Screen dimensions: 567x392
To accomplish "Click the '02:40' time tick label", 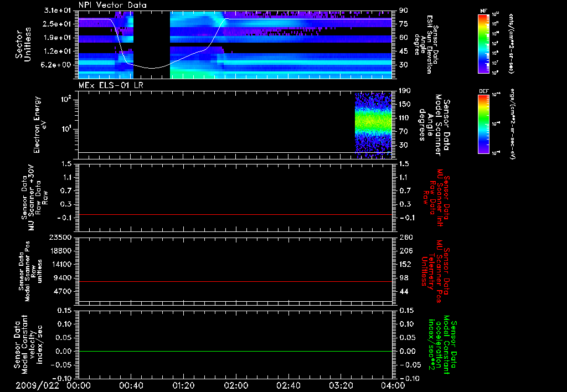I will click(x=288, y=385).
